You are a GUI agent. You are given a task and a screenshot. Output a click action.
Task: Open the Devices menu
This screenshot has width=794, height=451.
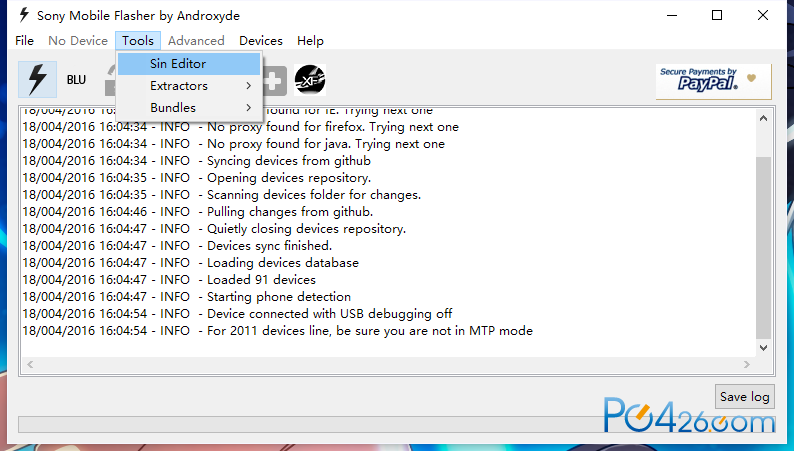(x=261, y=40)
